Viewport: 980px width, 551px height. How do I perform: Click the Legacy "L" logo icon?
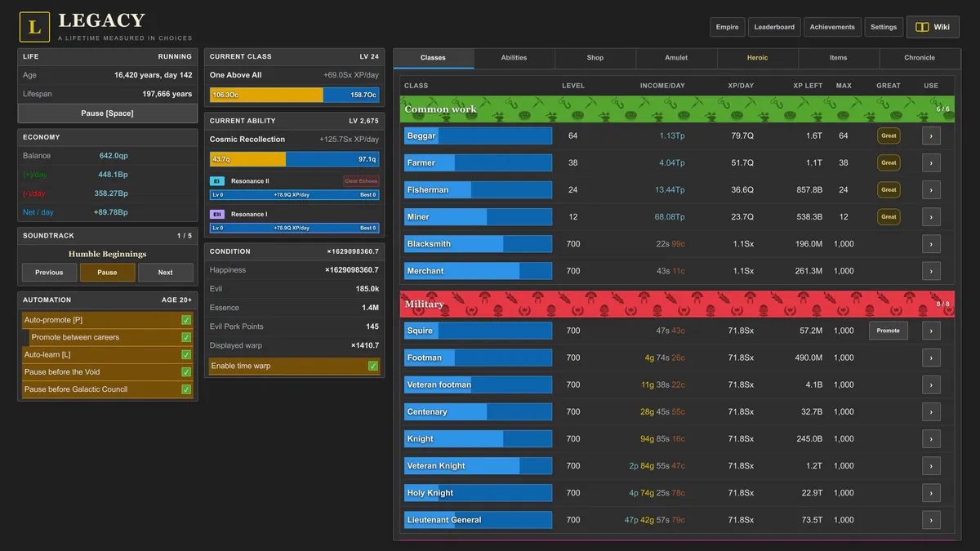click(34, 27)
